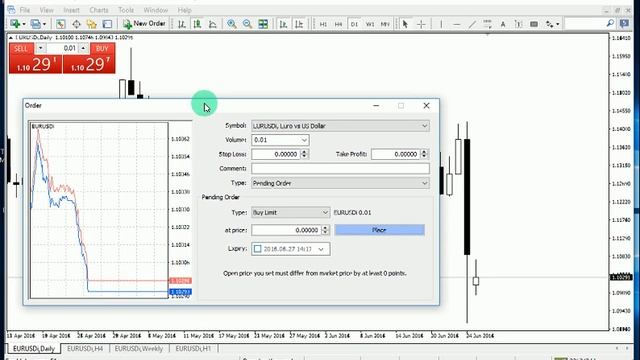Open the Navigator folder-star icon
Image resolution: width=640 pixels, height=360 pixels.
click(91, 24)
